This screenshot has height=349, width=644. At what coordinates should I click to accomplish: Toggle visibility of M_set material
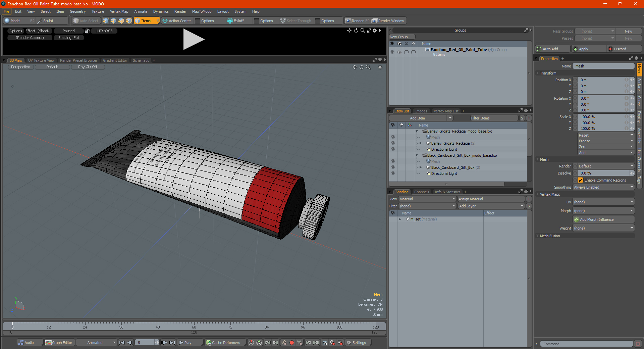(392, 219)
